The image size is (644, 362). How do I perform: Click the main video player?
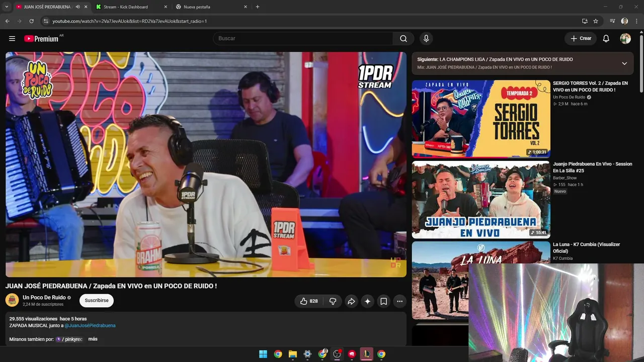tap(206, 164)
